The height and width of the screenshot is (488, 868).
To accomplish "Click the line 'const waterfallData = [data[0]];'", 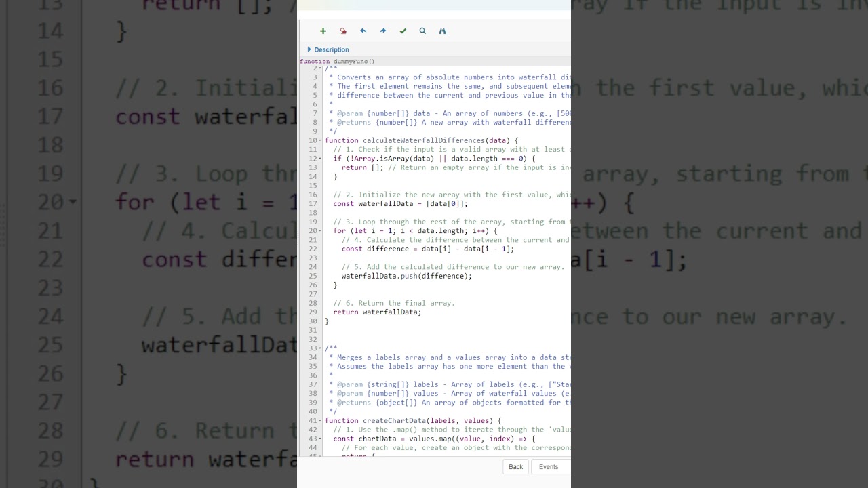I will click(400, 204).
